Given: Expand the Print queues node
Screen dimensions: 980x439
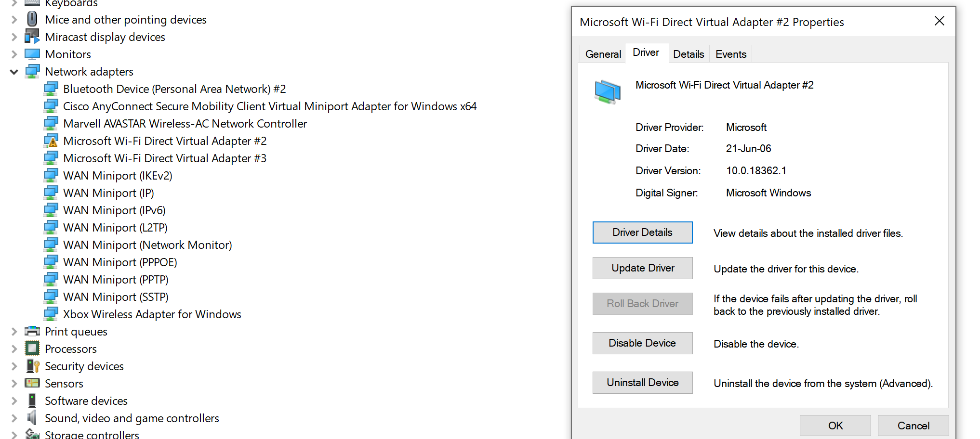Looking at the screenshot, I should tap(14, 332).
